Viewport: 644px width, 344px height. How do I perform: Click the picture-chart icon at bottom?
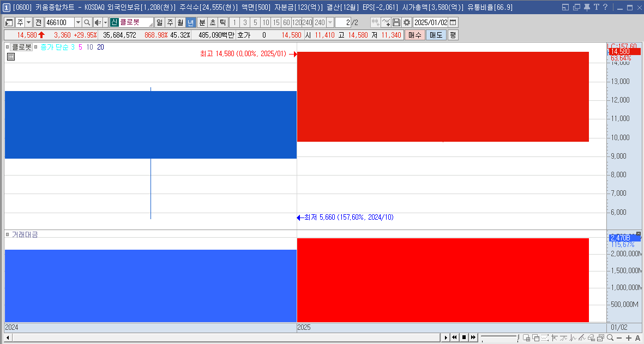click(x=600, y=337)
